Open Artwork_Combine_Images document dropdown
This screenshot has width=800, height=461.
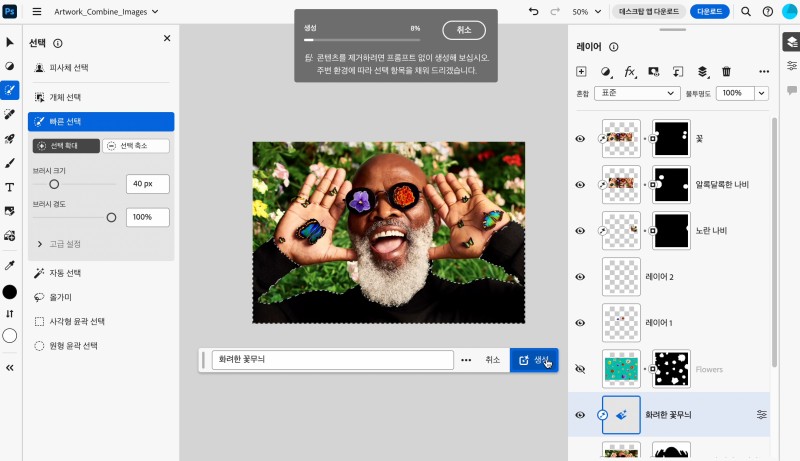pyautogui.click(x=106, y=11)
